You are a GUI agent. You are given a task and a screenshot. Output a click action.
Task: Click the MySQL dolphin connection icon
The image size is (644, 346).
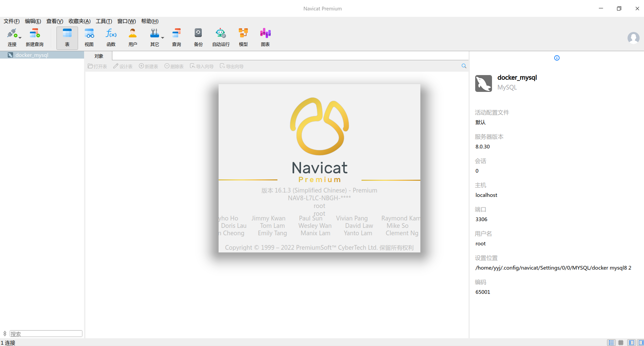484,83
